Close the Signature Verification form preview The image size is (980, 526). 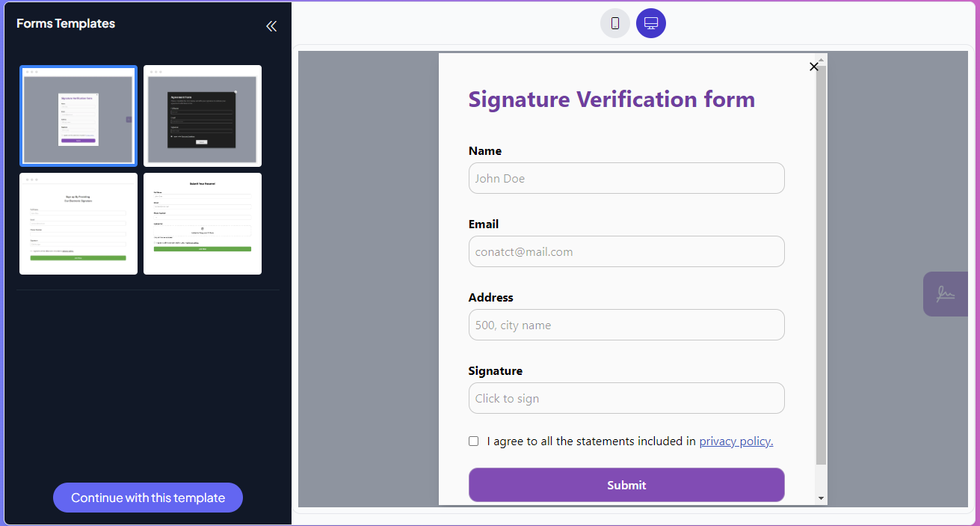coord(813,67)
